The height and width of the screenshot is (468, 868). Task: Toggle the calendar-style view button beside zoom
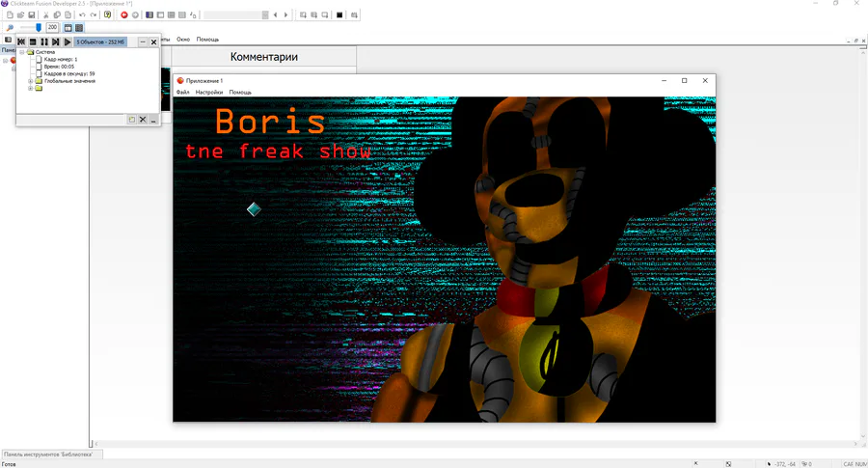68,28
